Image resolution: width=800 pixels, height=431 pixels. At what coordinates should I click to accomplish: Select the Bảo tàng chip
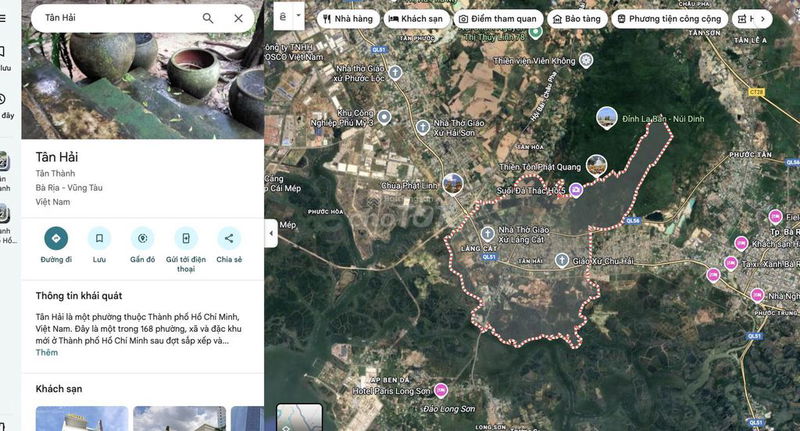(577, 19)
